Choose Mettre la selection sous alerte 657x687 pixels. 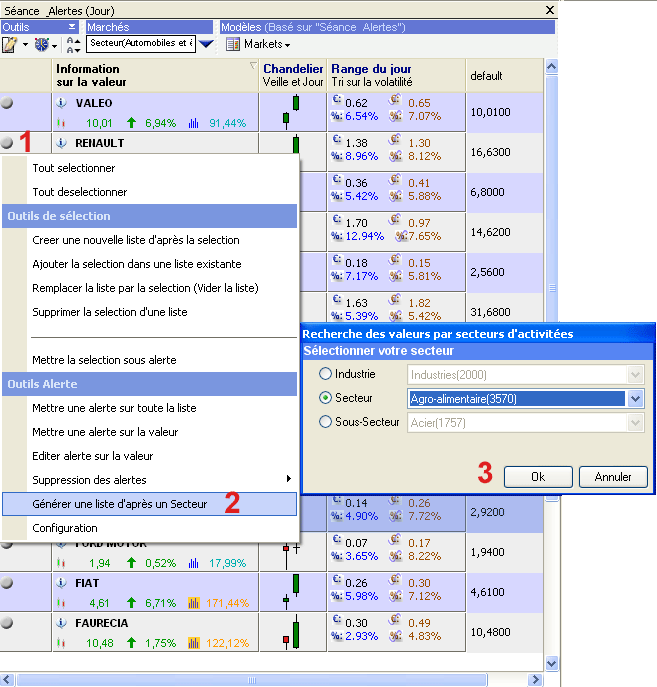pyautogui.click(x=149, y=360)
